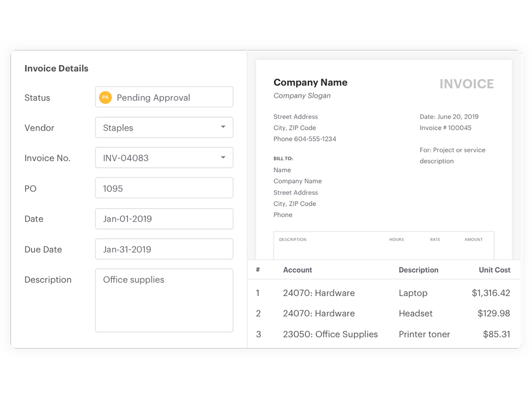
Task: Click the $1,316.42 unit cost cell
Action: pyautogui.click(x=490, y=293)
